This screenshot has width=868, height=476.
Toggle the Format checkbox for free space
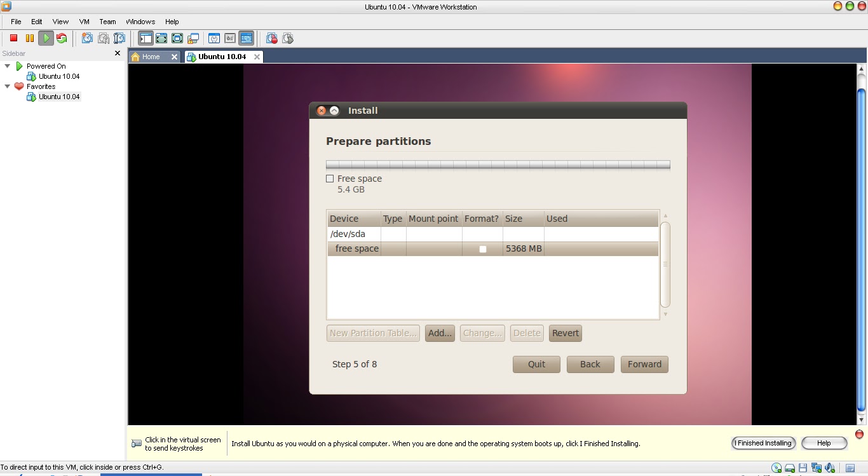(483, 249)
